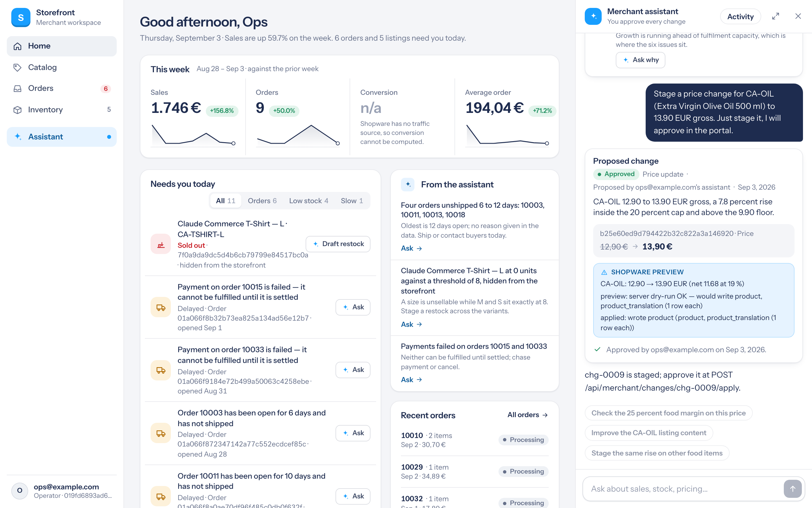Click the sold-out stock icon for T-Shirt L
This screenshot has height=508, width=812.
[x=161, y=244]
